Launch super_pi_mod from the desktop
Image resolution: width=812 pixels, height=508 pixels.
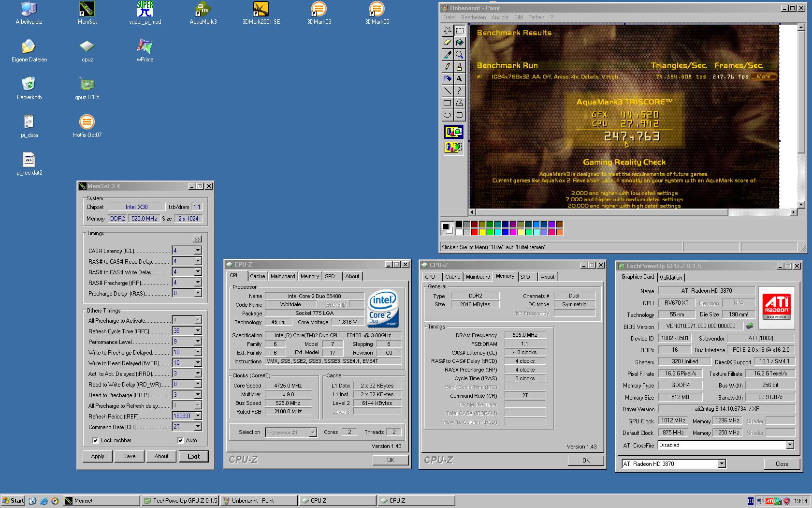click(x=145, y=13)
